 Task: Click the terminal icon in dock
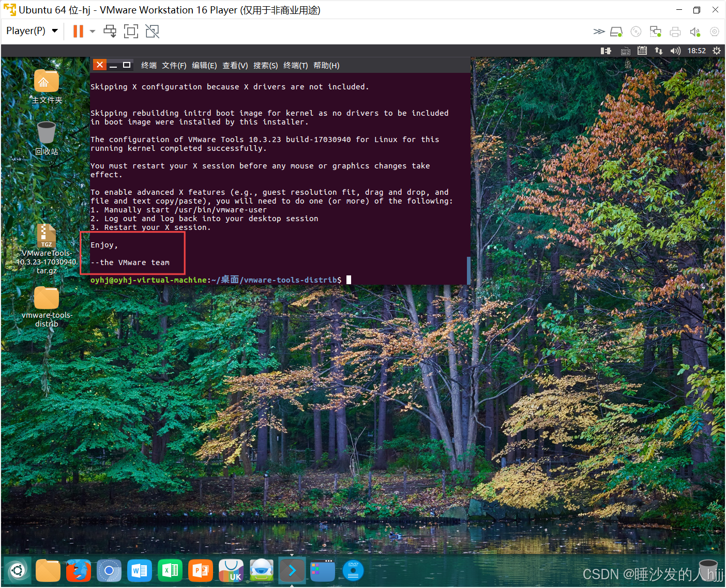point(292,570)
